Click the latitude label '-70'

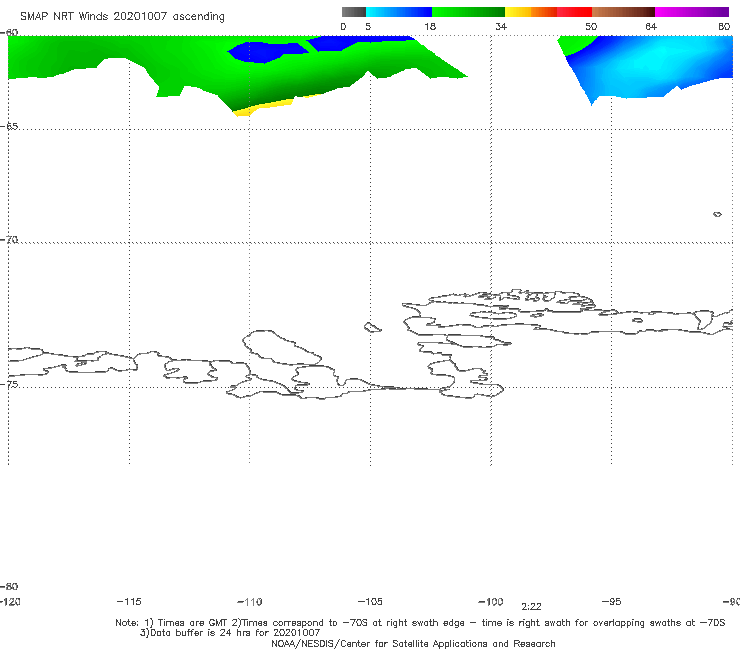[x=9, y=240]
